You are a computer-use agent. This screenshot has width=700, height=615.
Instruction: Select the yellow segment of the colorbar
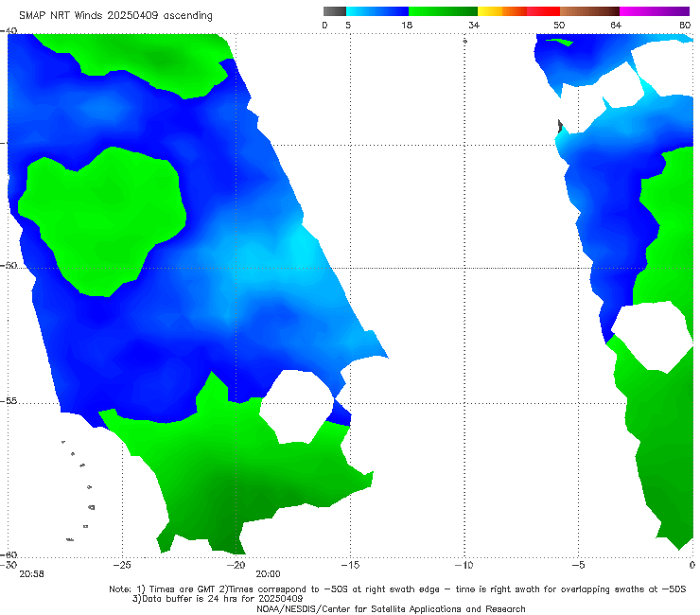click(x=490, y=11)
